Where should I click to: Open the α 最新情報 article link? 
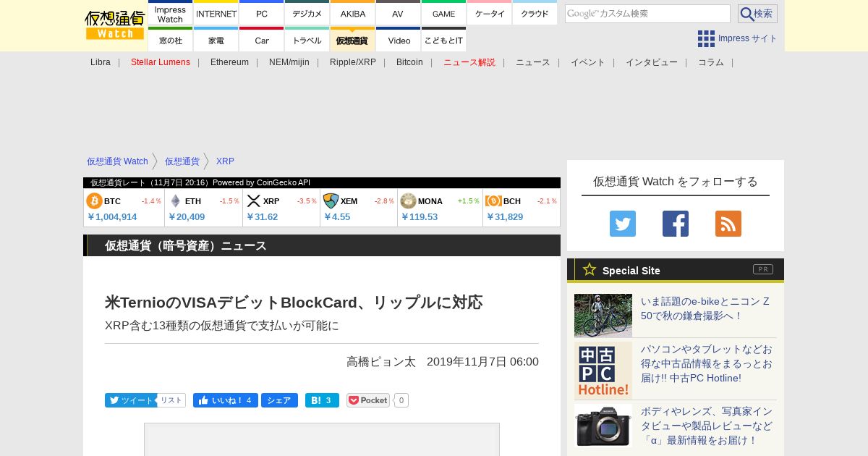coord(707,426)
